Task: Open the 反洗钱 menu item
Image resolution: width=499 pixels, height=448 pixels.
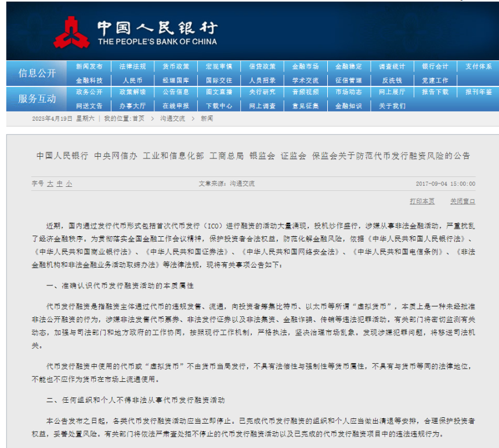Action: [x=392, y=81]
